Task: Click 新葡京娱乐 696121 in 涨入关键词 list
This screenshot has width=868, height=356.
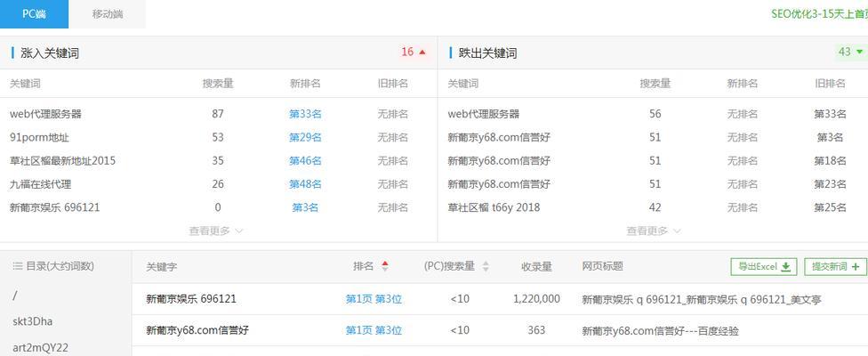Action: click(55, 207)
